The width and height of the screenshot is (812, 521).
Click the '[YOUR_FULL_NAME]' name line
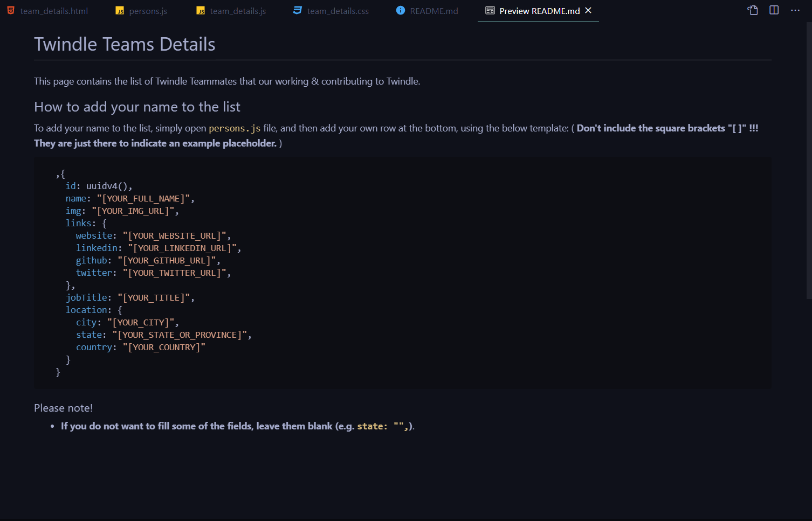click(x=130, y=198)
